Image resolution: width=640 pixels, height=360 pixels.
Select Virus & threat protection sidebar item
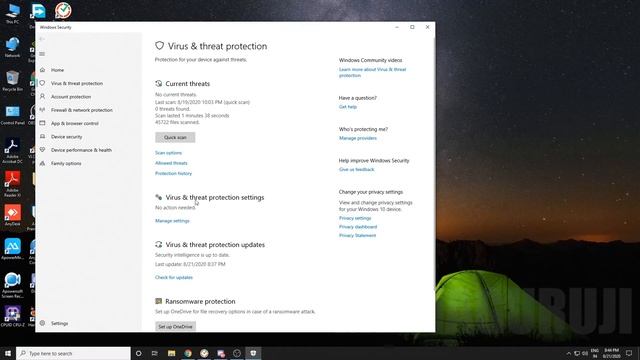77,83
